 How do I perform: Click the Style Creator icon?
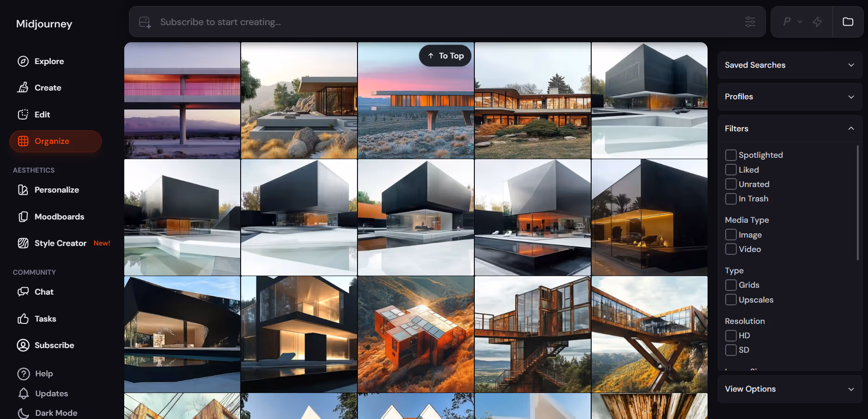tap(23, 243)
